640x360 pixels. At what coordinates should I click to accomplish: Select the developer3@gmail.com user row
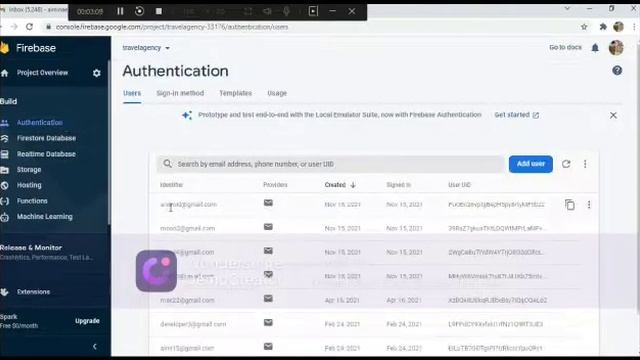click(x=373, y=324)
